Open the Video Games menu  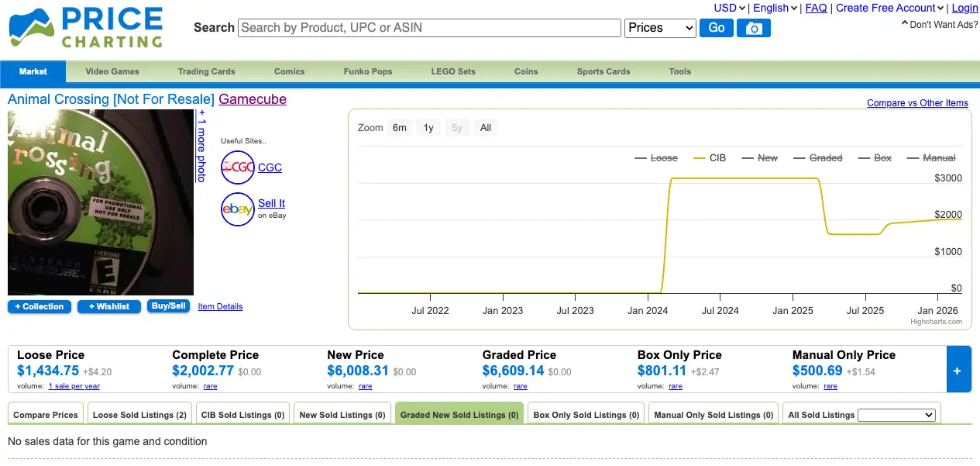[x=112, y=71]
